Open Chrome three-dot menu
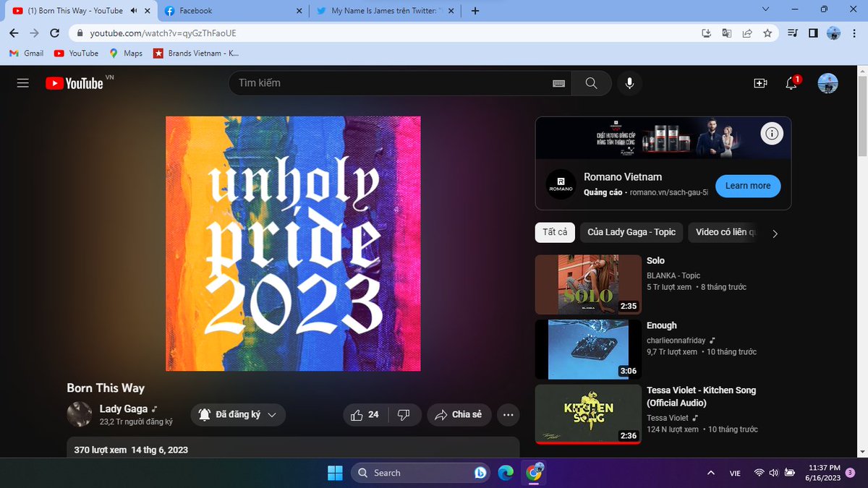868x488 pixels. pyautogui.click(x=854, y=33)
